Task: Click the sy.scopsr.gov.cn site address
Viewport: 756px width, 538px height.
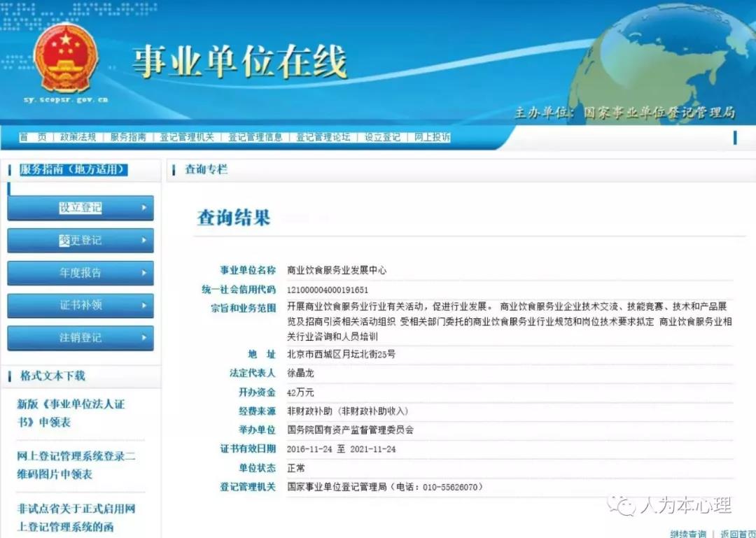Action: coord(66,100)
